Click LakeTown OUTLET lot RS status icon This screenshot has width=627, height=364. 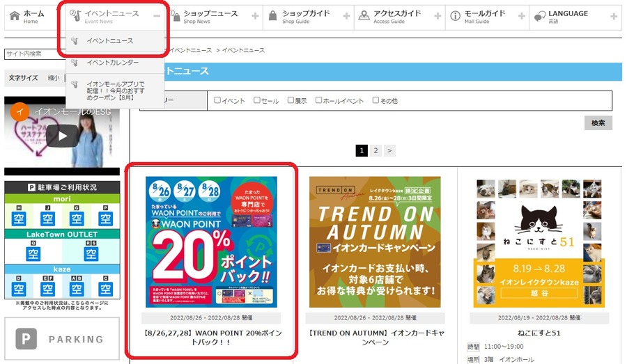91,254
